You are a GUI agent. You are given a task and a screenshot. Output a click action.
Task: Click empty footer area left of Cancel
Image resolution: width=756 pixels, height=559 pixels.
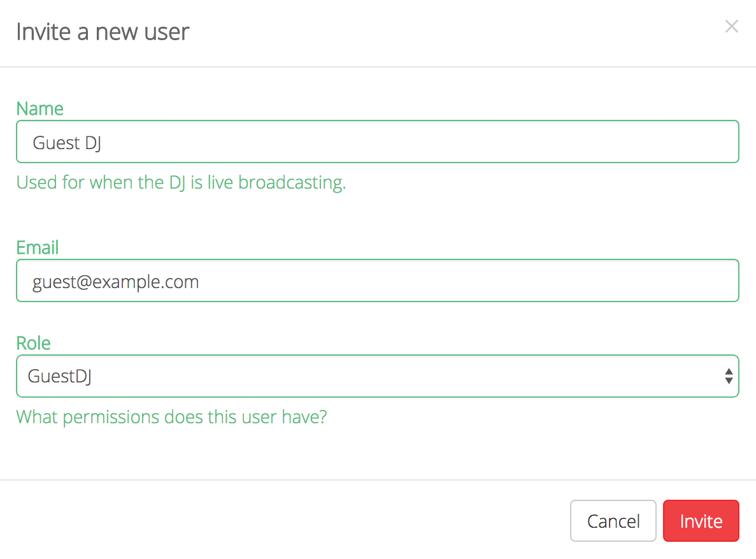[285, 520]
